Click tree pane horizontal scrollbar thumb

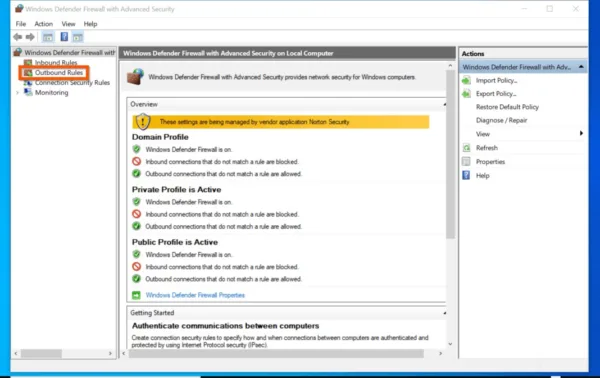click(41, 354)
